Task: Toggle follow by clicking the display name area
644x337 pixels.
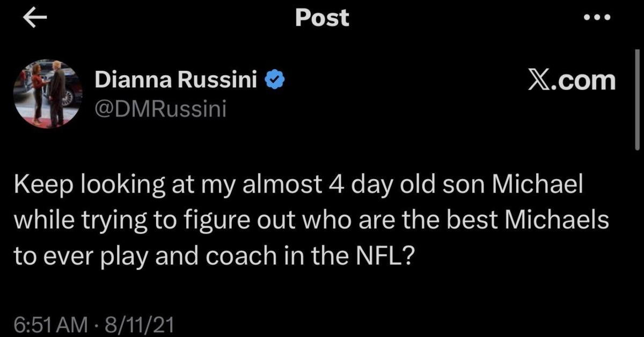Action: (175, 78)
